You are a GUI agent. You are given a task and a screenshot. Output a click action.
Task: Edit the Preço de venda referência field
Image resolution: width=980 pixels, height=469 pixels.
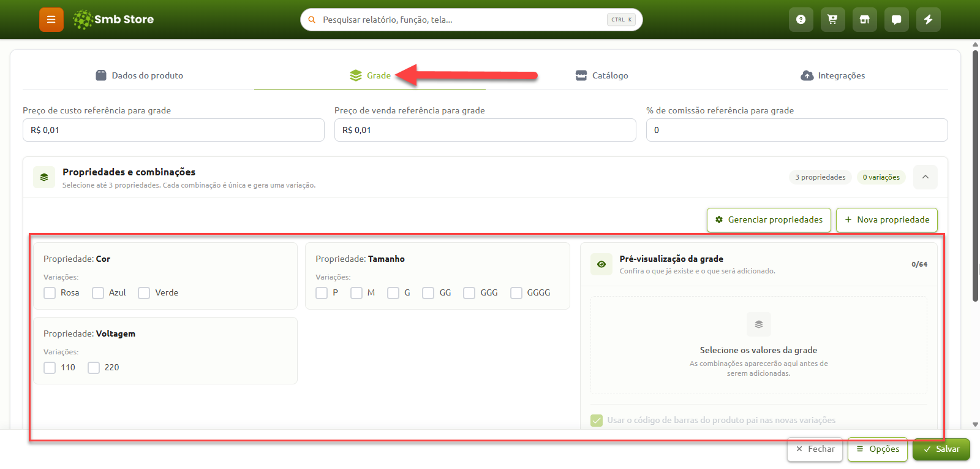click(x=485, y=130)
